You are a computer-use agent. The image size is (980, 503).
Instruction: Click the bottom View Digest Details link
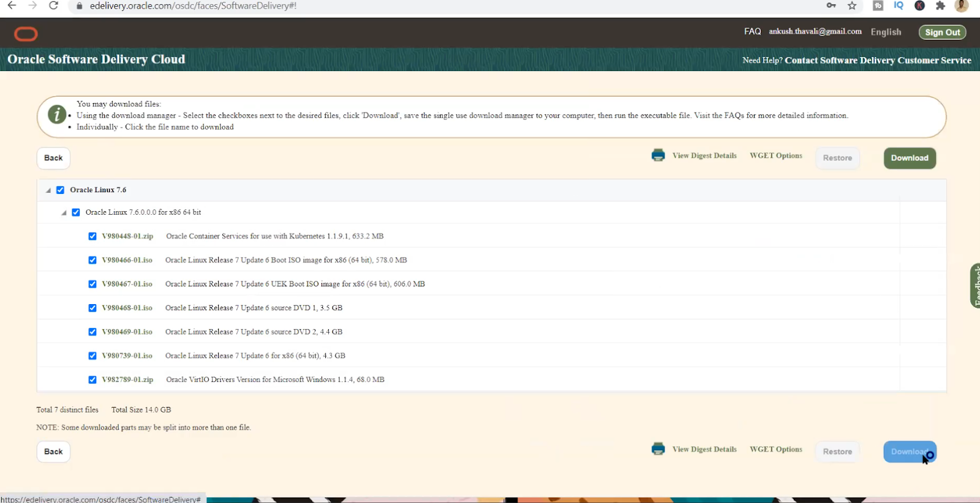click(x=704, y=449)
